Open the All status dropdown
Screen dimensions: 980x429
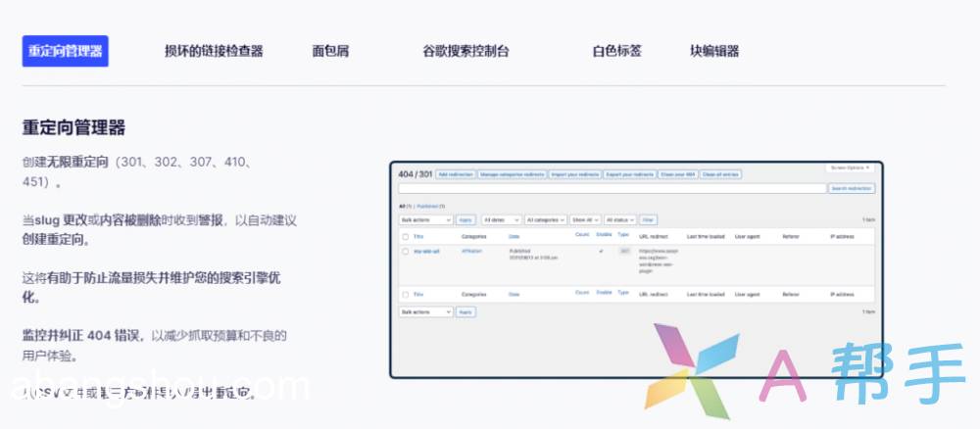tap(619, 220)
